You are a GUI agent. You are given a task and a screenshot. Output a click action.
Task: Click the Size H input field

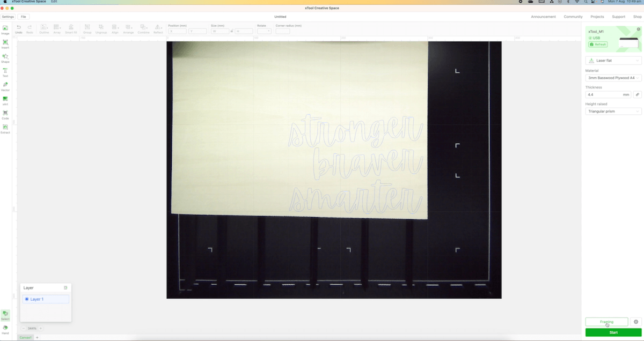click(244, 31)
